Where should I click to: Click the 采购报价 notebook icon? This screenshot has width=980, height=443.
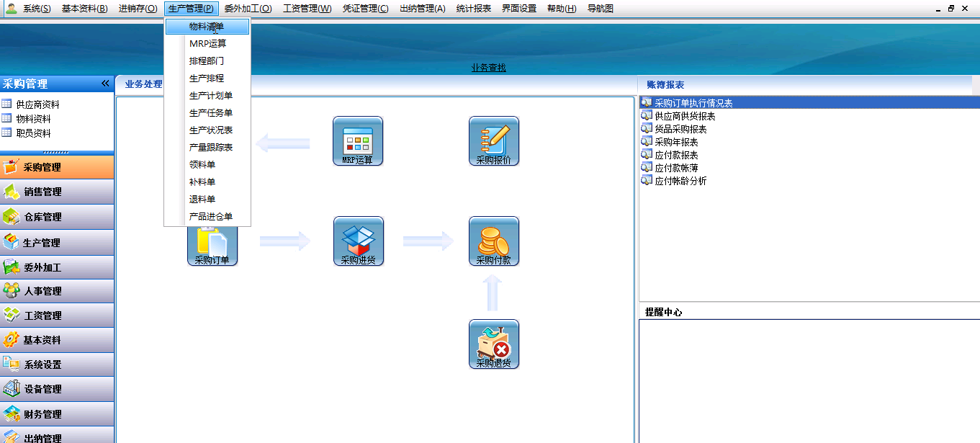[x=494, y=140]
